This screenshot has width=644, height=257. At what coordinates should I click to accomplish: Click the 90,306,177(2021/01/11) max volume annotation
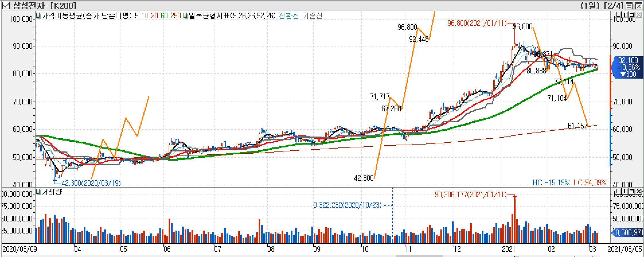click(471, 195)
